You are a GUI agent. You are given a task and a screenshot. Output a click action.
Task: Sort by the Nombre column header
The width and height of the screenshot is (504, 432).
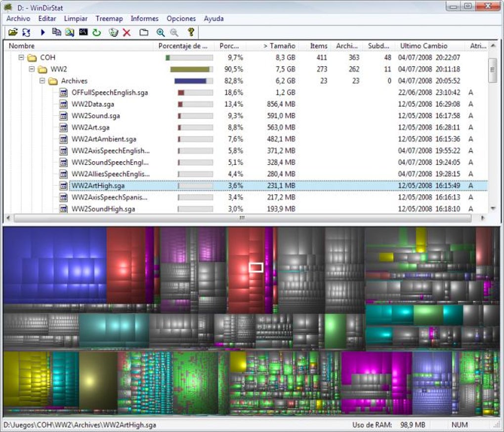79,45
